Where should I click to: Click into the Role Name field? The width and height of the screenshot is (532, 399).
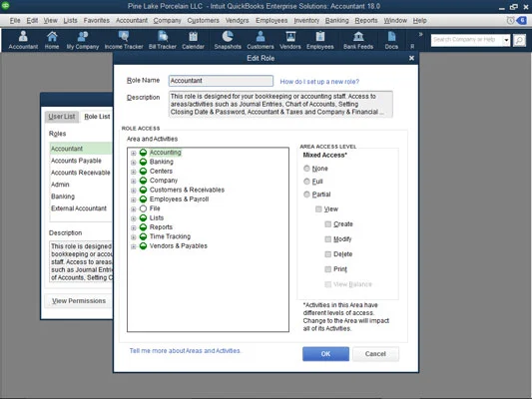(x=221, y=81)
